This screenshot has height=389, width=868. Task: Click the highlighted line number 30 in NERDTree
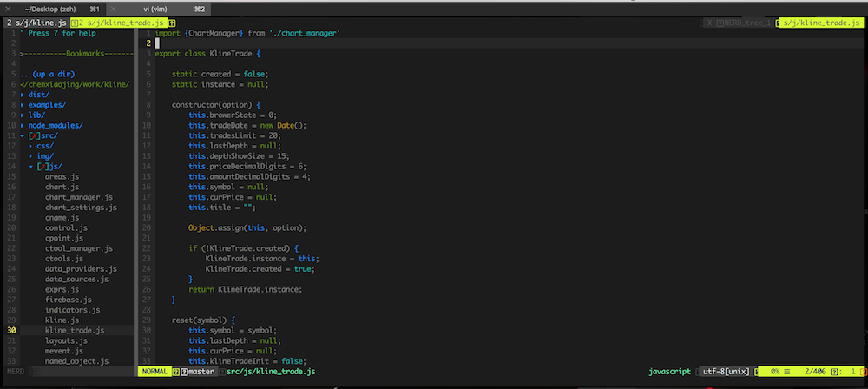tap(11, 330)
